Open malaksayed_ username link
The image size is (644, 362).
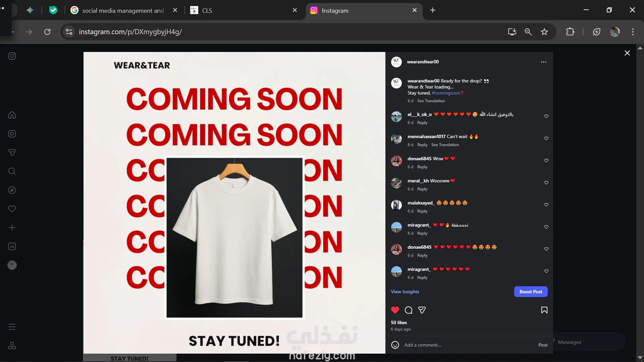coord(421,203)
